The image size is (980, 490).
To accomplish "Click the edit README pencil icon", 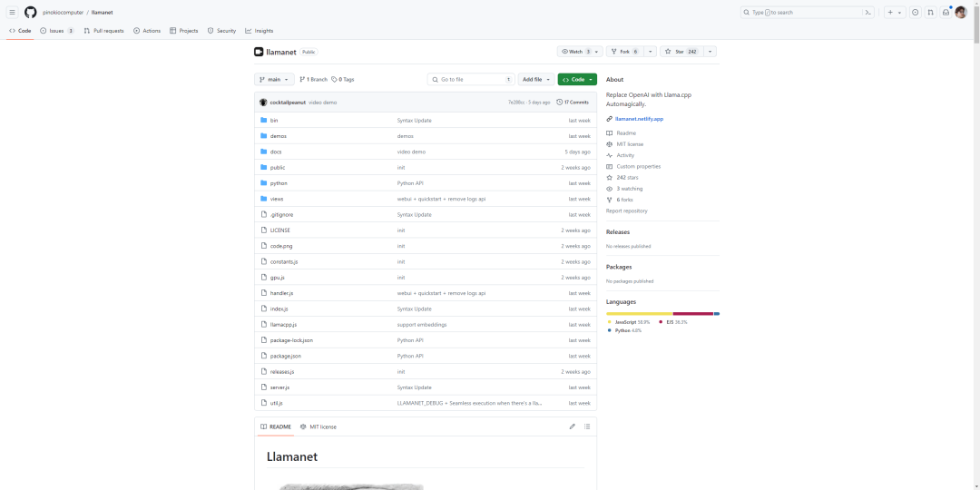I will (x=572, y=426).
